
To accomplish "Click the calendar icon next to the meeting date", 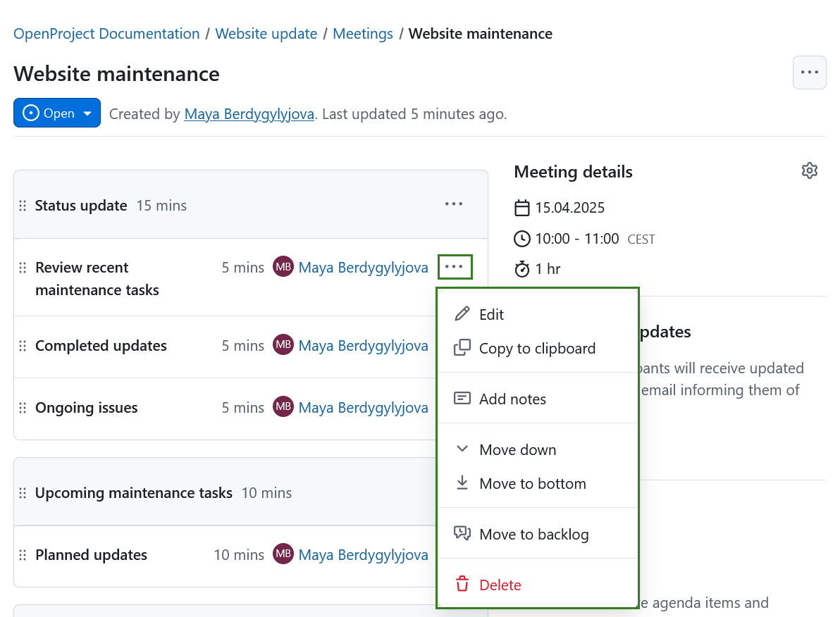I will (521, 208).
